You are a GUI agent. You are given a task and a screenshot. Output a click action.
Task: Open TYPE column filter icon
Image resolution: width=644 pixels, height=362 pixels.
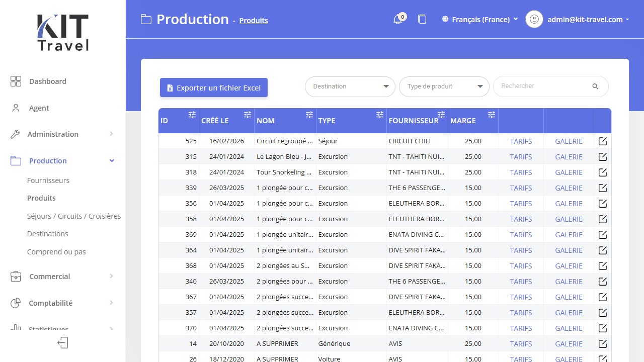click(x=380, y=115)
